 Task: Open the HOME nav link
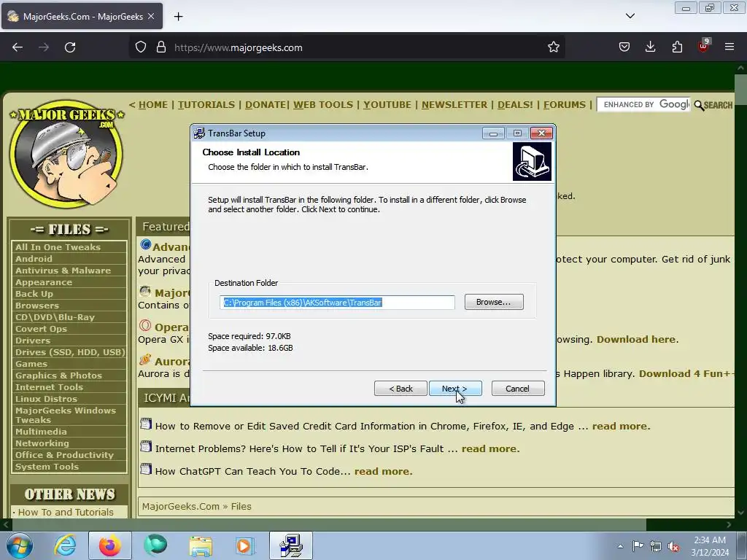click(153, 105)
